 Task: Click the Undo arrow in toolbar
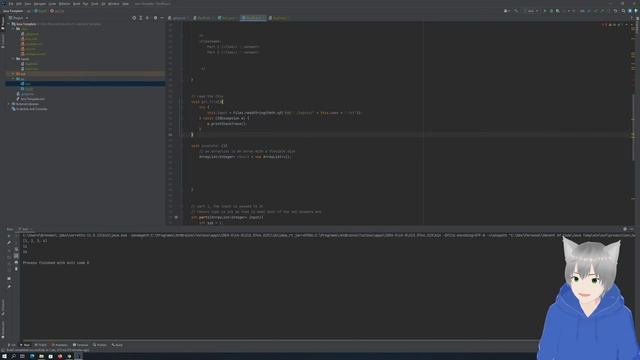pyautogui.click(x=616, y=11)
